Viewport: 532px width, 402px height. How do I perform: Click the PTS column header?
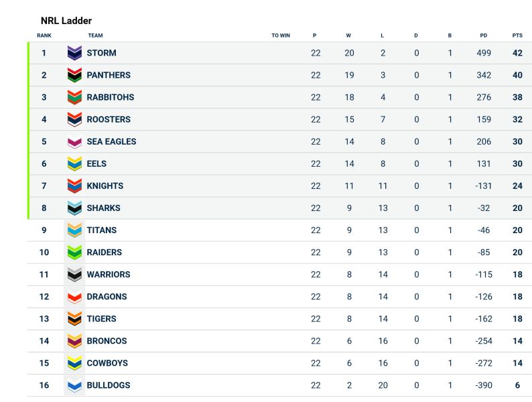[x=517, y=36]
